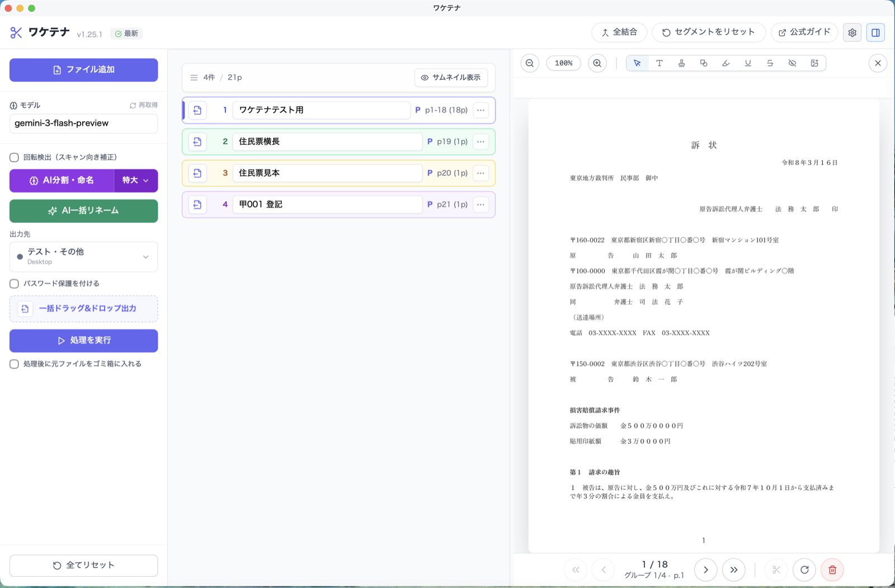Image resolution: width=895 pixels, height=588 pixels.
Task: Select the Underline tool
Action: pos(748,63)
